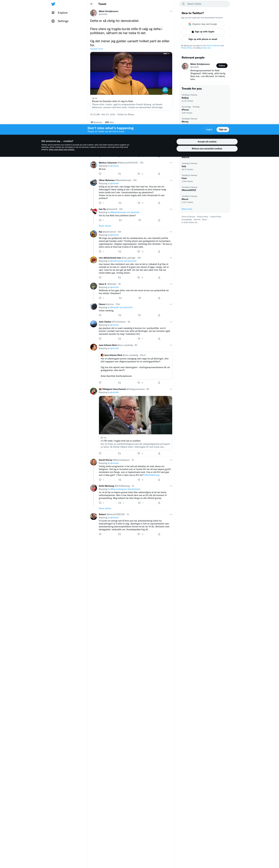279x868 pixels.
Task: Share Kai's reply
Action: pos(159,252)
